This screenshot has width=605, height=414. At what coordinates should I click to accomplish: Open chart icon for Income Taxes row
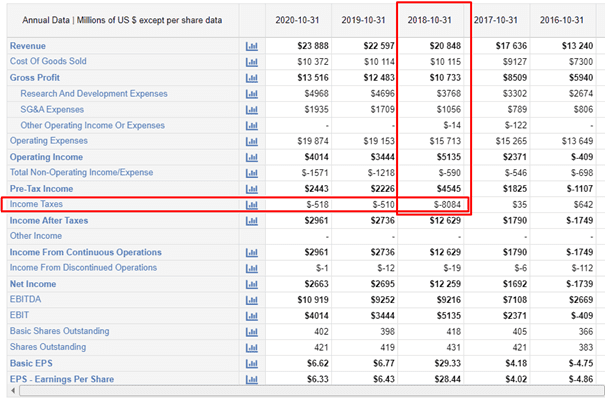pyautogui.click(x=251, y=205)
